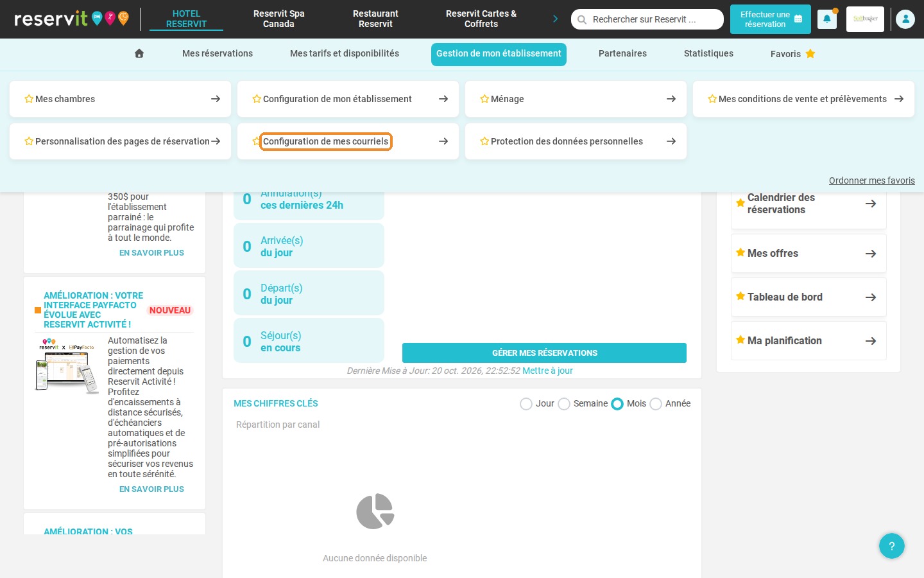Switch to Reservit Spa Canada tab
This screenshot has height=578, width=924.
(x=278, y=19)
